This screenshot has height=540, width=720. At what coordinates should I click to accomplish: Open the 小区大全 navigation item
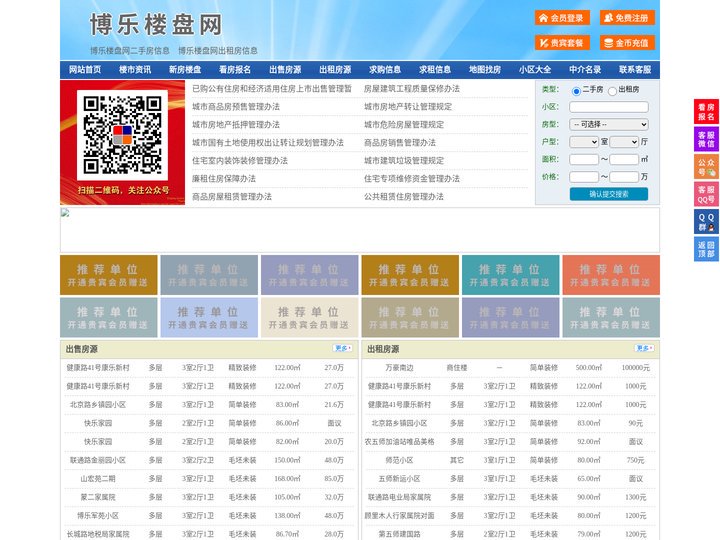(535, 70)
